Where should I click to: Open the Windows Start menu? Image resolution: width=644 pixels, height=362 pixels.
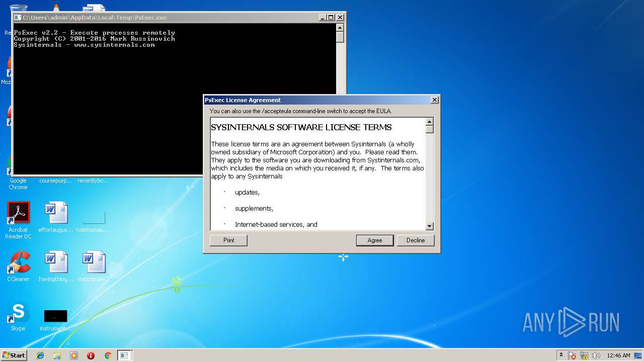[14, 355]
